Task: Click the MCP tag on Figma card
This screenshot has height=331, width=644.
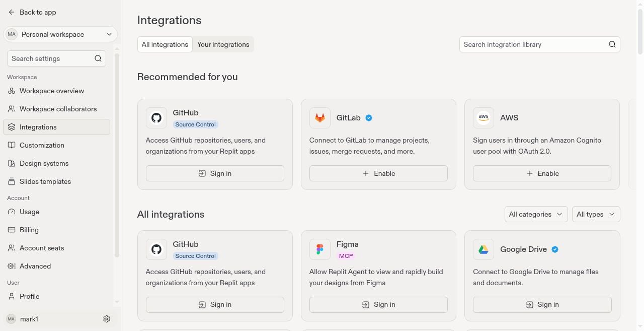Action: [346, 256]
